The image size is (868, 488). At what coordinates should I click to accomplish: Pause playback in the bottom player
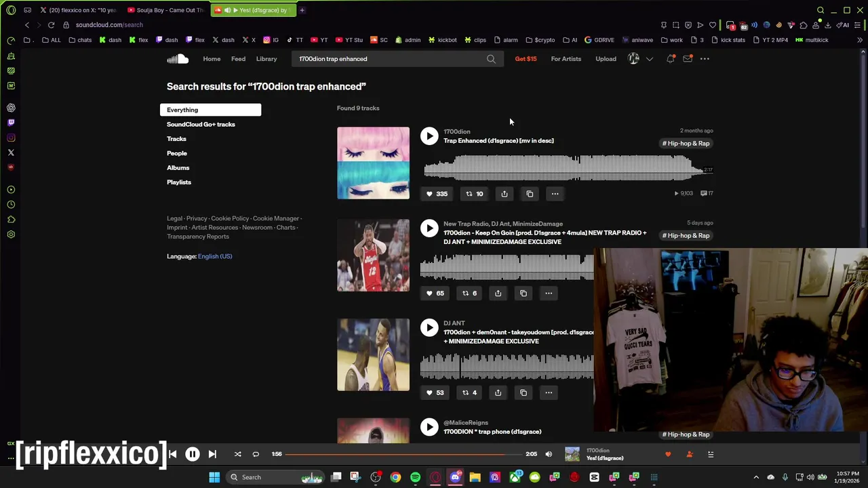click(x=193, y=454)
